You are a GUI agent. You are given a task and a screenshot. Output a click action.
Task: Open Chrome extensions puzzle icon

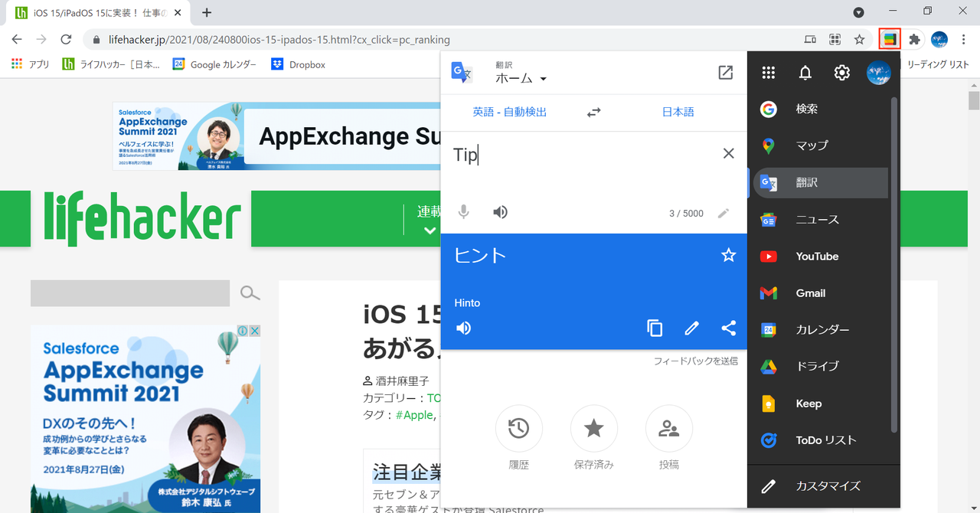(x=914, y=40)
